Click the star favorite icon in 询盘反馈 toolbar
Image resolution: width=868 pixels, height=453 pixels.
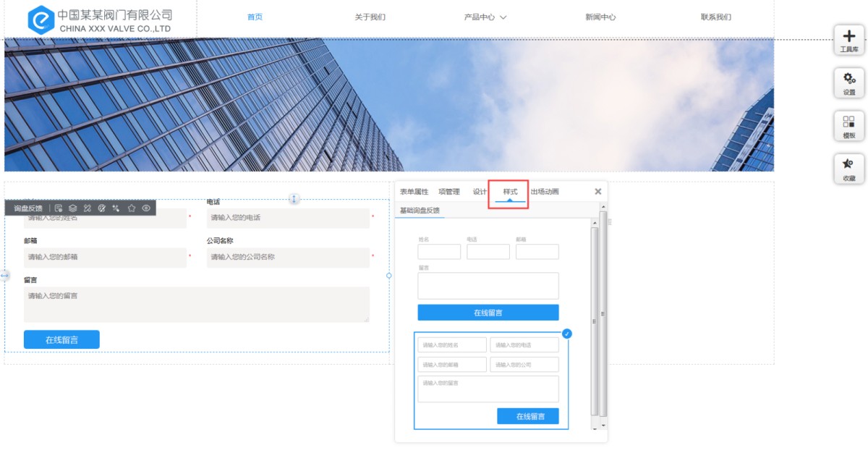132,208
